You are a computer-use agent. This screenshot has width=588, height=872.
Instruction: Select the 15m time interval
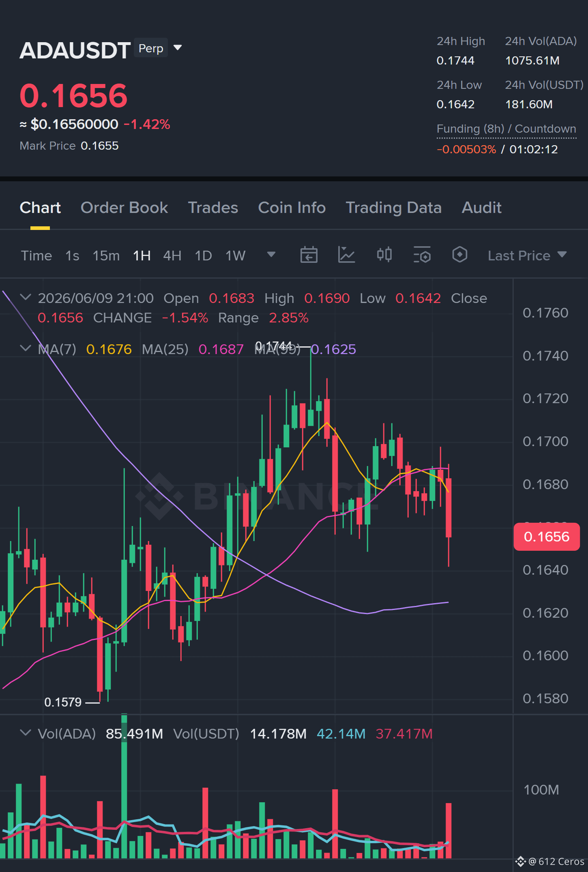tap(106, 256)
